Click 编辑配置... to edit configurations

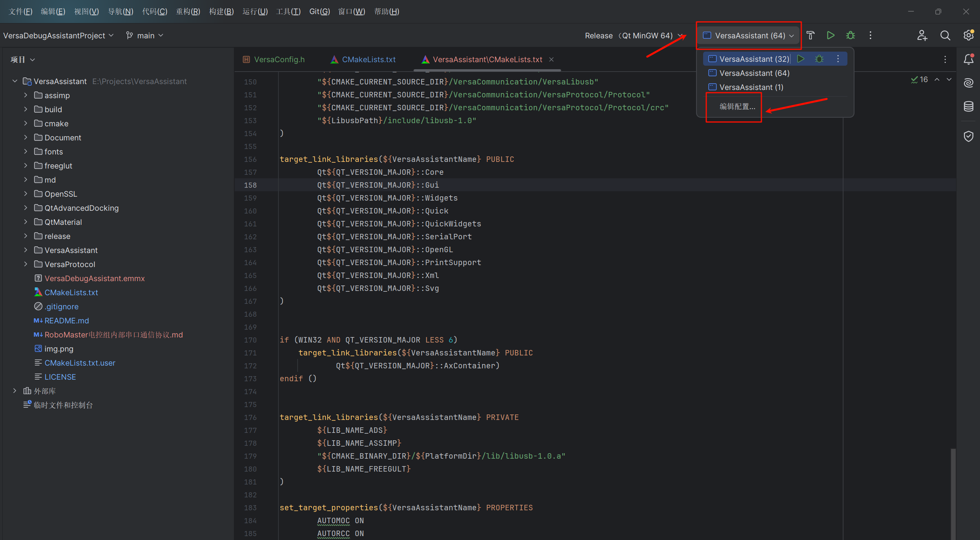[737, 106]
